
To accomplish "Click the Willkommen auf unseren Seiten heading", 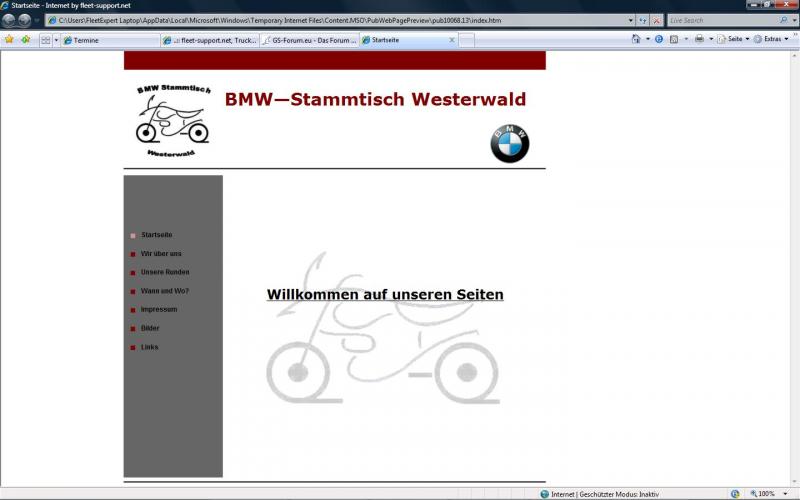I will (385, 294).
